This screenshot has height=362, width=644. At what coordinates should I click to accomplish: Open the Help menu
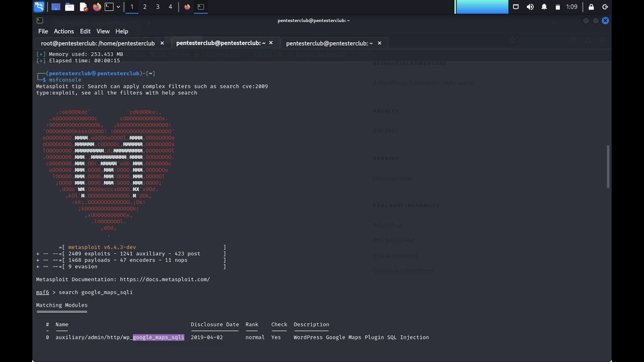point(122,31)
